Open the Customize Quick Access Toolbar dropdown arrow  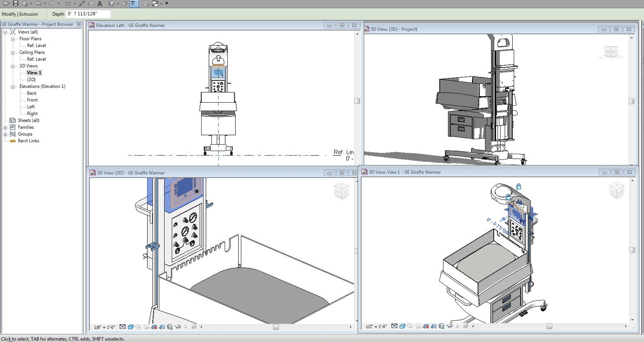167,3
